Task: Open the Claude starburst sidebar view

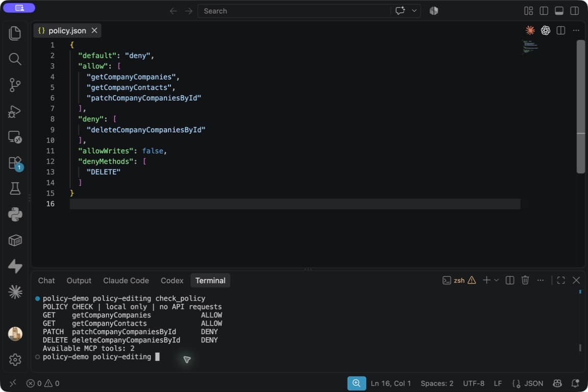Action: tap(15, 292)
